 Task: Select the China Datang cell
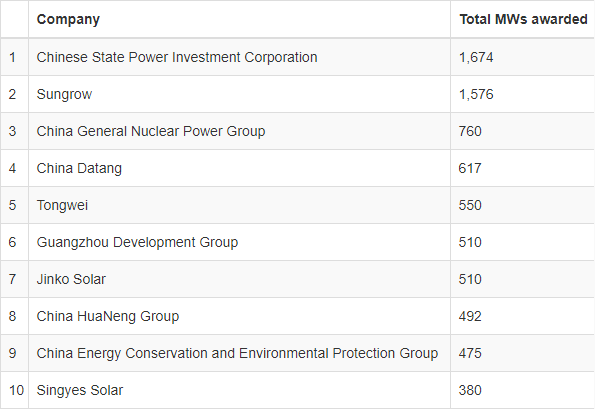[x=239, y=168]
